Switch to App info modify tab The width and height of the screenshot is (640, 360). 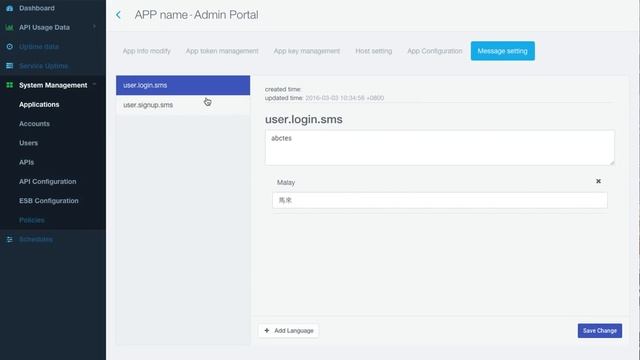pos(147,51)
